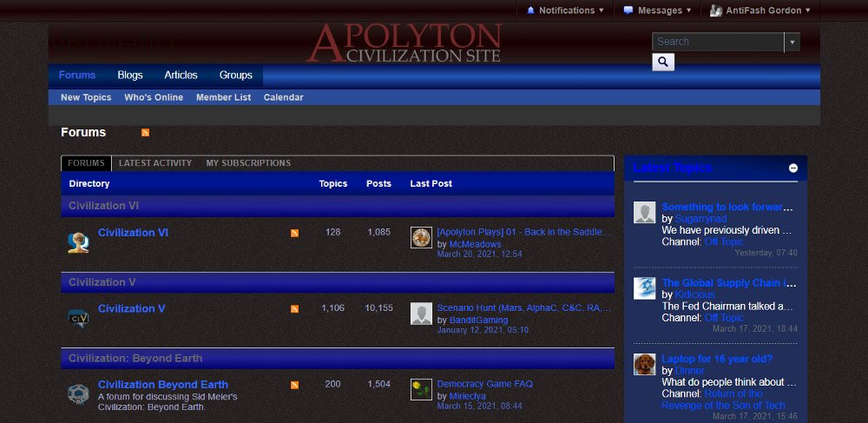Screen dimensions: 868x423
Task: Open New Topics submenu link
Action: click(x=86, y=97)
